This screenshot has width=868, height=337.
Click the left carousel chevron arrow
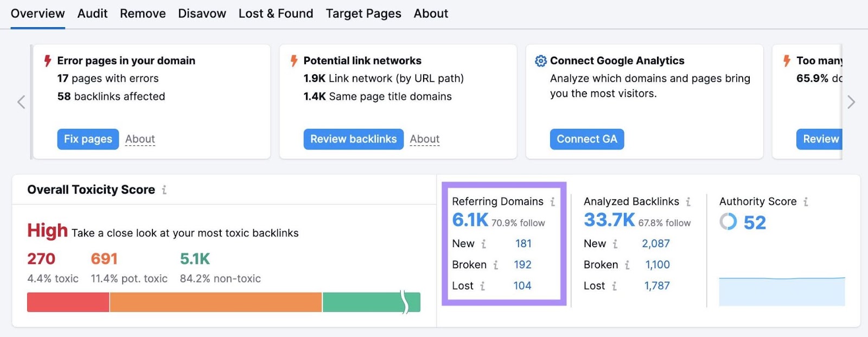[20, 102]
